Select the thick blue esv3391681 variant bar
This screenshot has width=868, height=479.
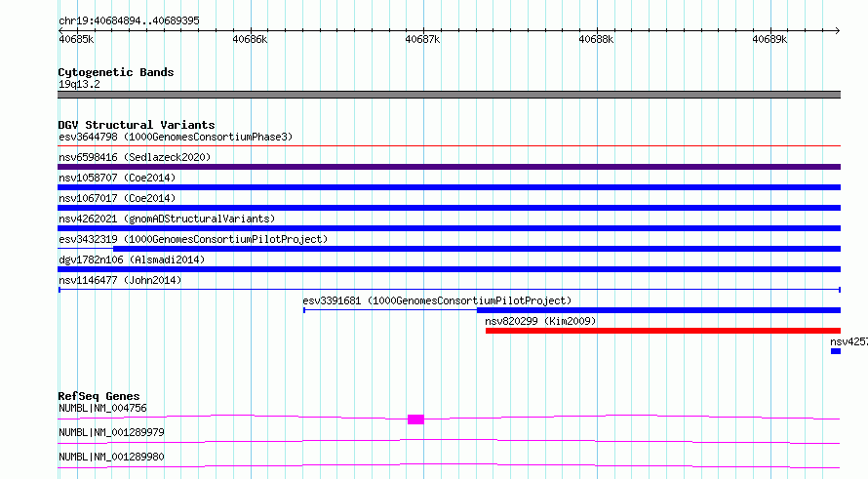658,310
